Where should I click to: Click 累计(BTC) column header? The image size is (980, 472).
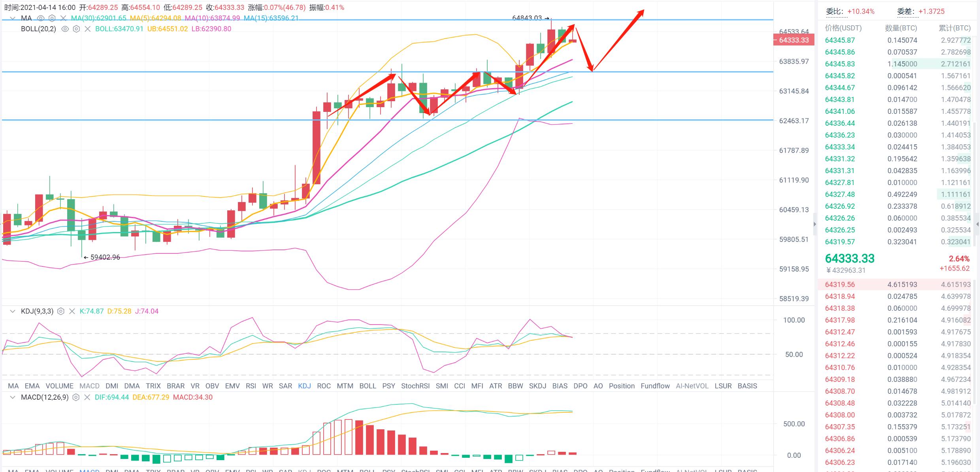point(955,28)
